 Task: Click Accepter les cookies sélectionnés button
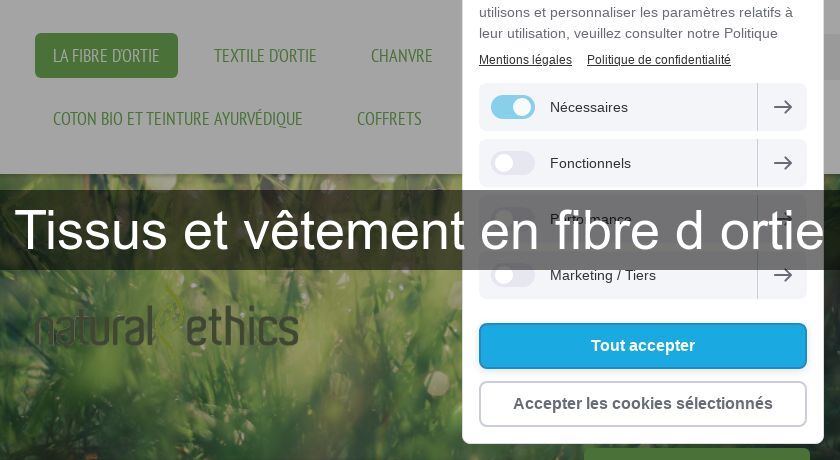coord(643,404)
